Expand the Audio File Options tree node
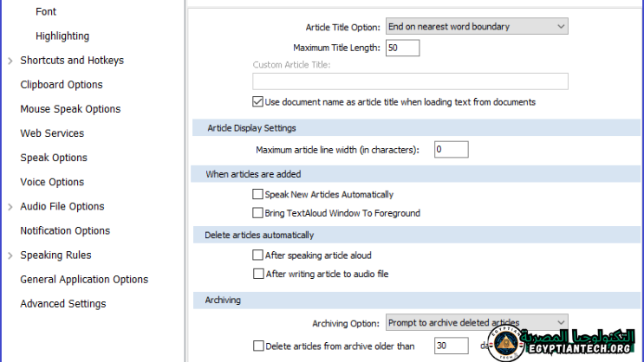 [x=10, y=206]
